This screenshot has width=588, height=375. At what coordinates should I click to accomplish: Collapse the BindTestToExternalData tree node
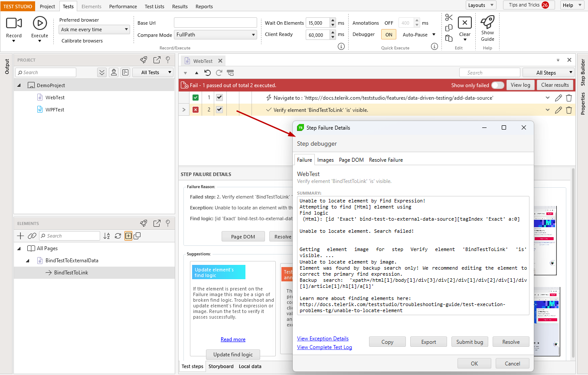[x=28, y=261]
